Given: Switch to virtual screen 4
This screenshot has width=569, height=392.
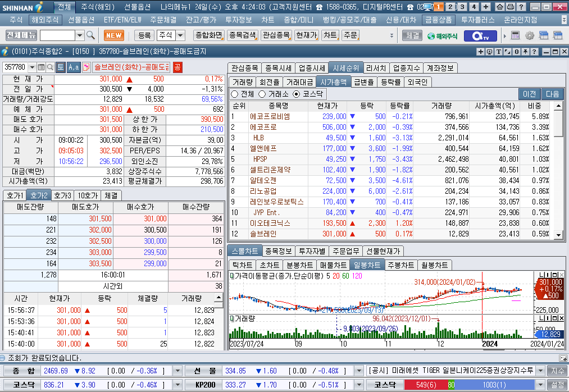Looking at the screenshot, I should [474, 7].
